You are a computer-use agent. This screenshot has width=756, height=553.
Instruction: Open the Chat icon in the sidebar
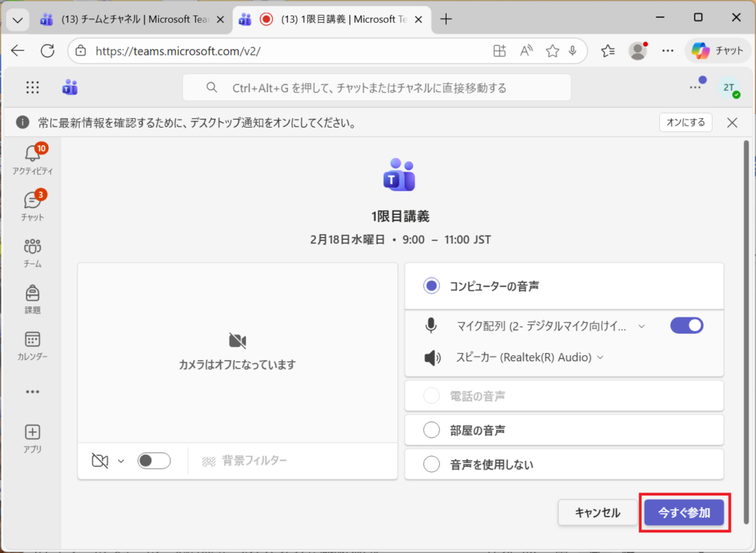click(32, 200)
